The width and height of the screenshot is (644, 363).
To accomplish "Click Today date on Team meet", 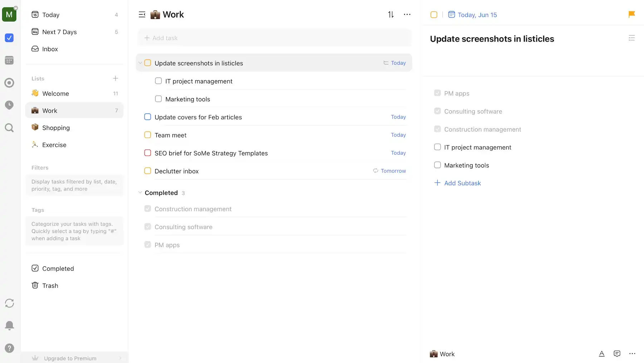I will [398, 135].
